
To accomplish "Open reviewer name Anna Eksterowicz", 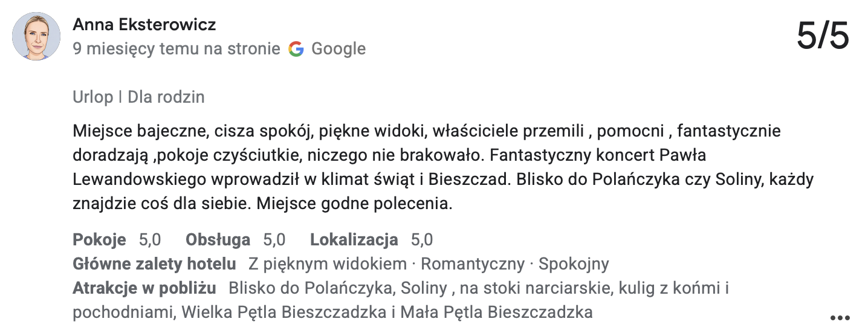I will tap(144, 25).
